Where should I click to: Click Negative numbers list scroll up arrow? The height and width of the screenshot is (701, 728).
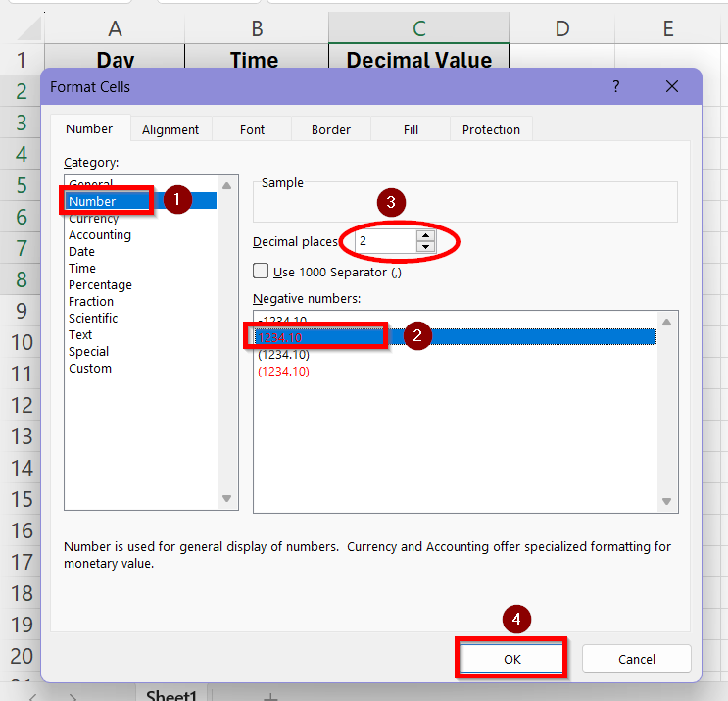(x=666, y=322)
